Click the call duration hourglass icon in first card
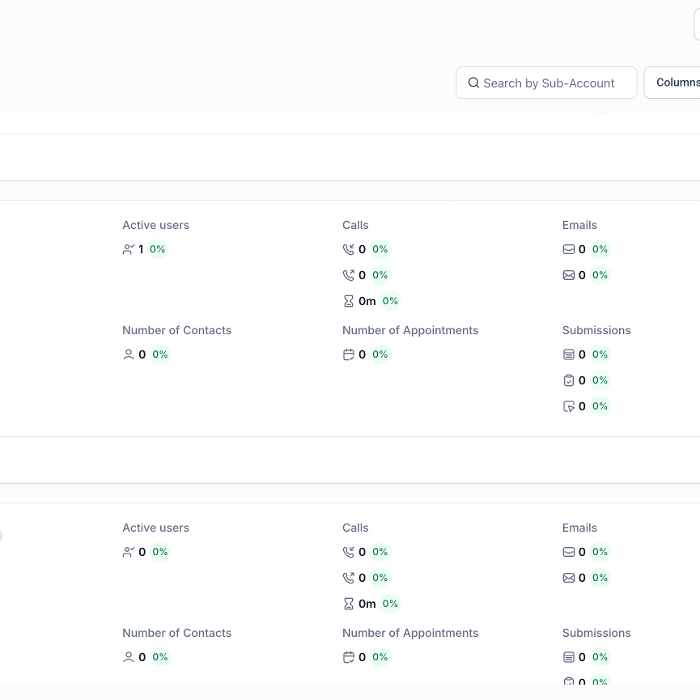The height and width of the screenshot is (700, 700). pyautogui.click(x=348, y=301)
